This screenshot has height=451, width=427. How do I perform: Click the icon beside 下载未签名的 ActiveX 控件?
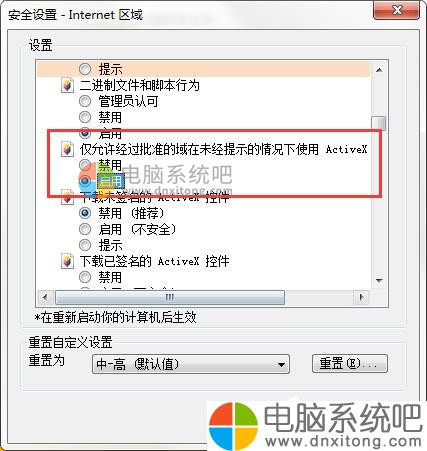(67, 198)
